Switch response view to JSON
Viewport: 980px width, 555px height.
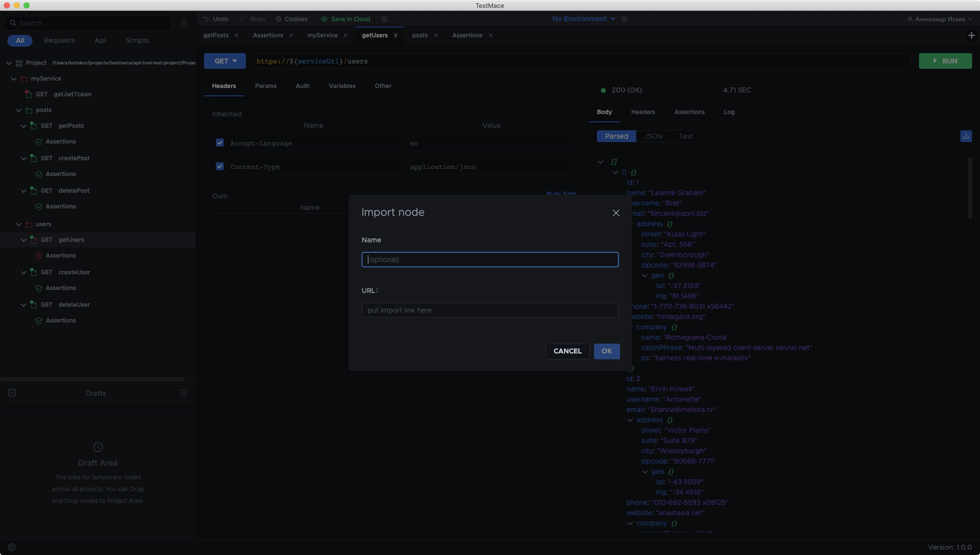653,136
